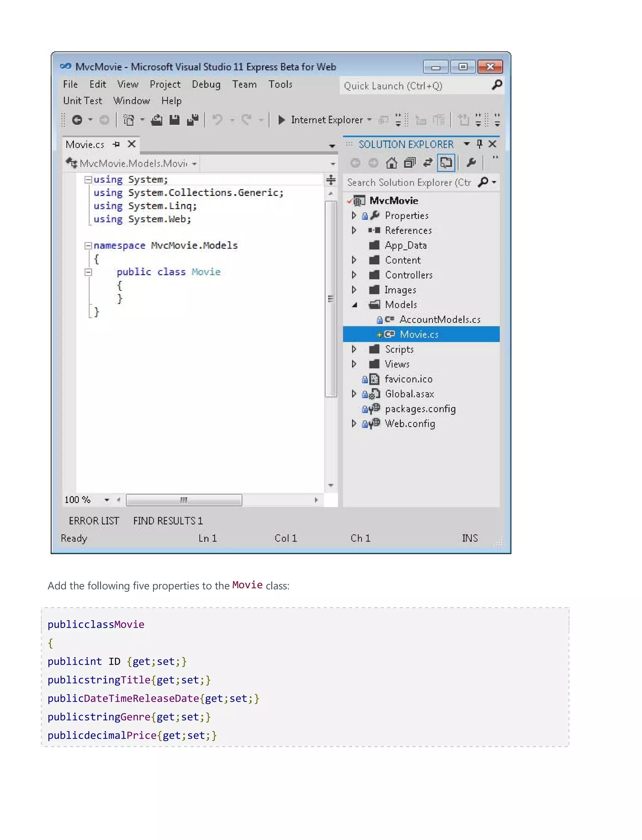642x840 pixels.
Task: Close the Movie.cs editor tab
Action: pos(132,144)
